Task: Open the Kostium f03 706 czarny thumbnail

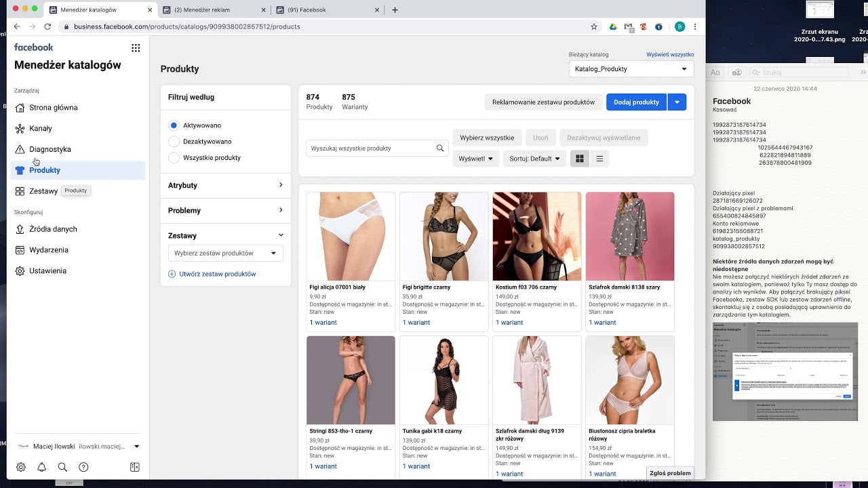Action: coord(537,237)
